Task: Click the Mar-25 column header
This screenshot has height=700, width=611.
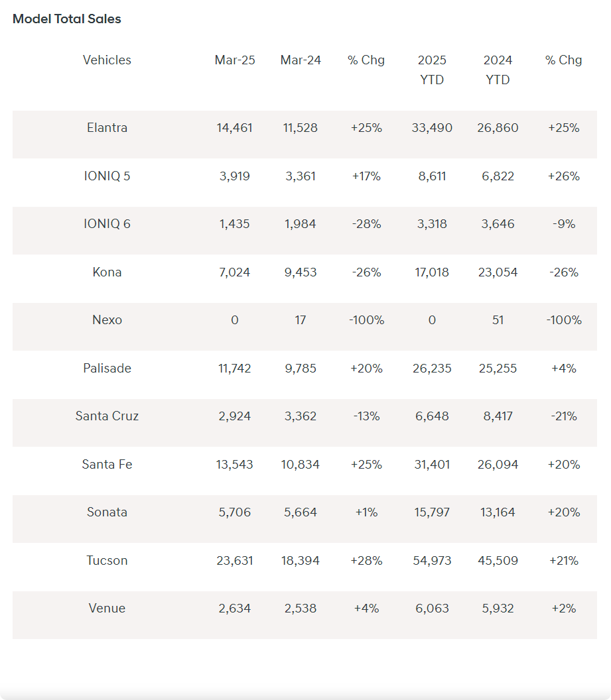Action: coord(234,60)
